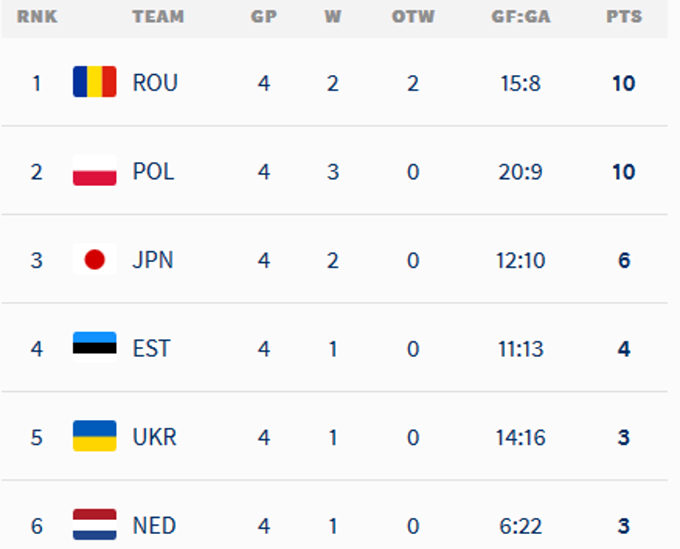
Task: Open the POL team link
Action: (153, 172)
